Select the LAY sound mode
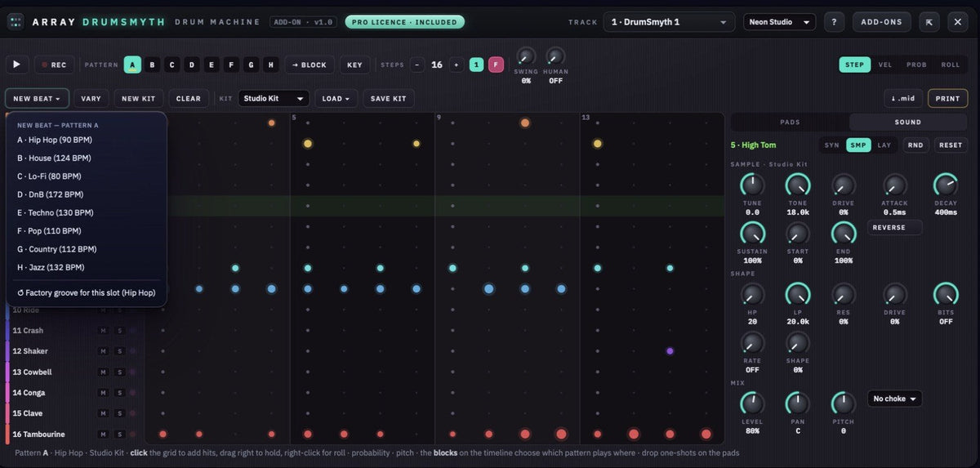 (884, 145)
